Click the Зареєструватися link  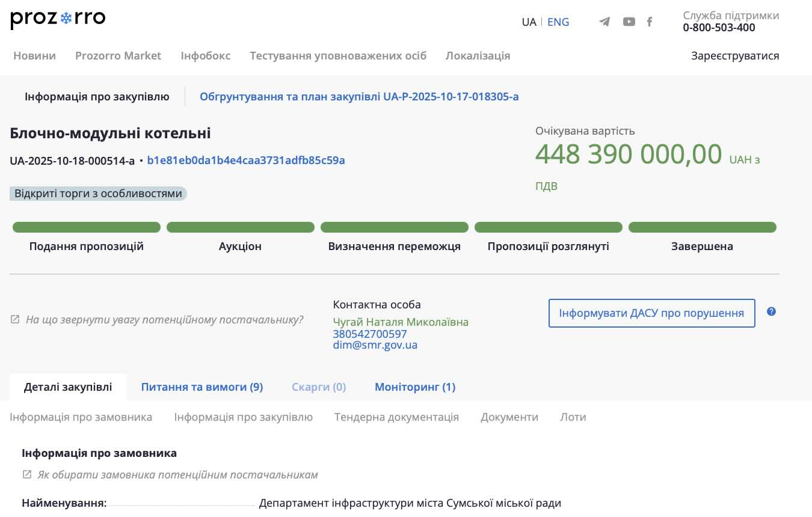734,56
